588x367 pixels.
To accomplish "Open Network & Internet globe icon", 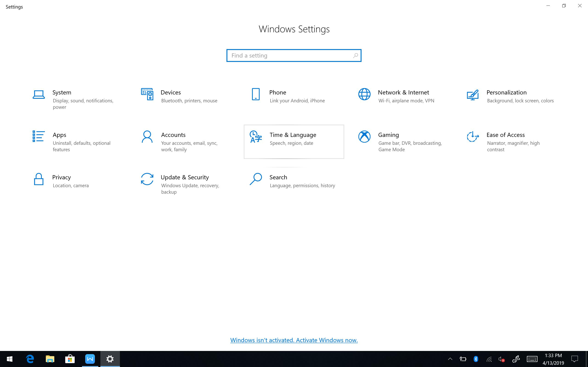I will (x=364, y=94).
